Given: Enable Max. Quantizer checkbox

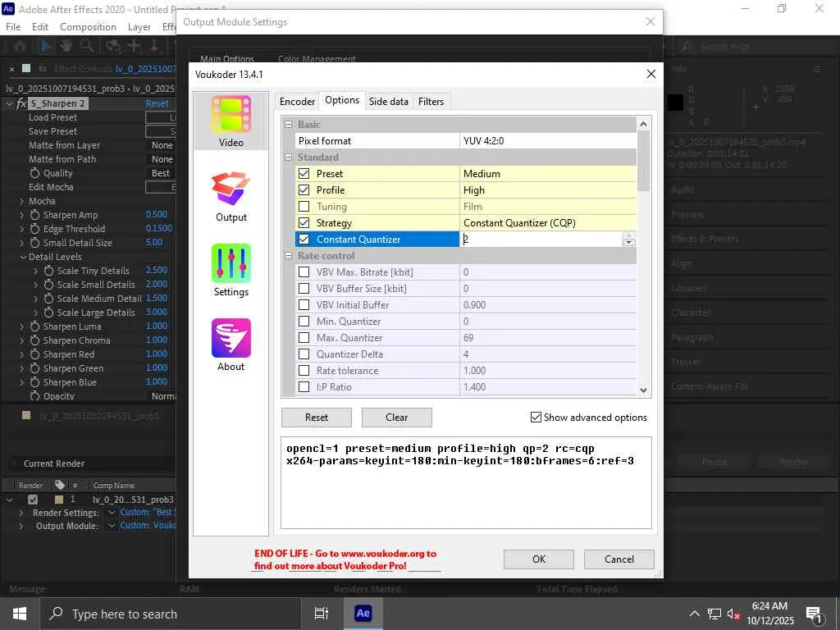Looking at the screenshot, I should coord(304,337).
